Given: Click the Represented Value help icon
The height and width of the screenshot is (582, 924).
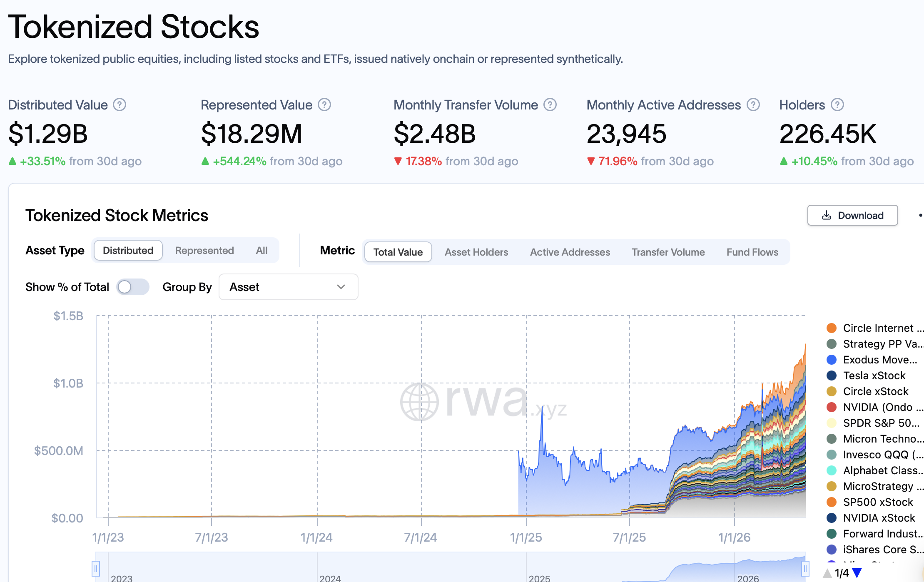Looking at the screenshot, I should 324,105.
